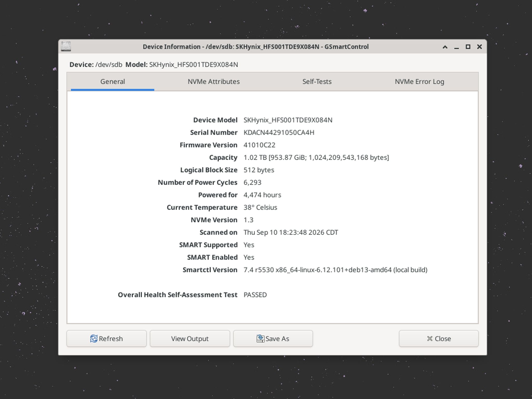
Task: Click the Refresh button
Action: click(x=107, y=338)
